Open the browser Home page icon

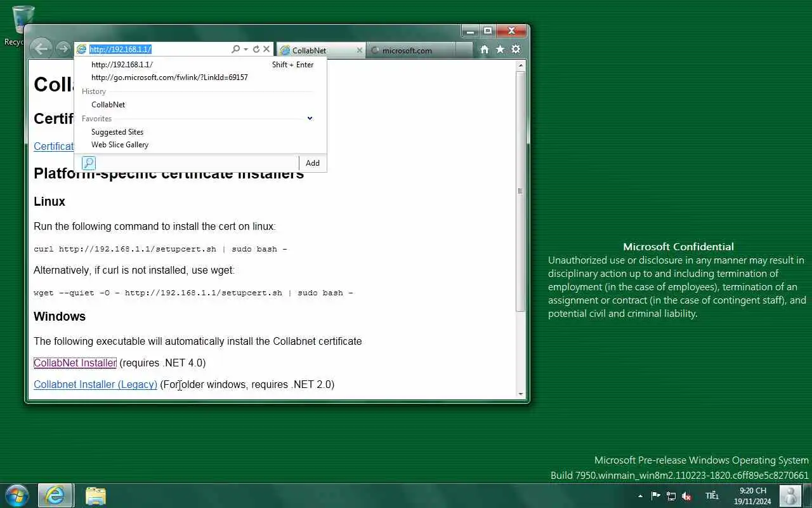tap(485, 49)
